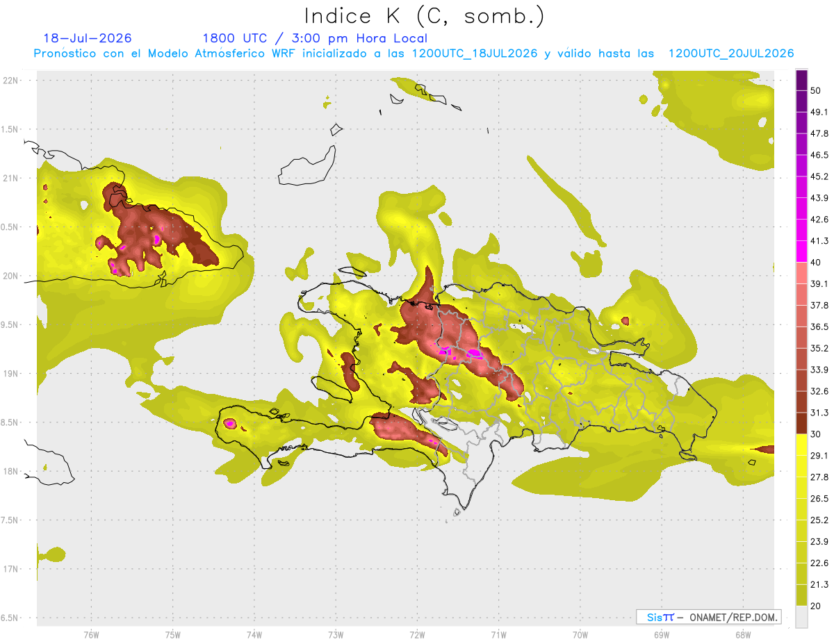Image resolution: width=834 pixels, height=644 pixels.
Task: Click the color bar value '37.8'
Action: point(819,305)
